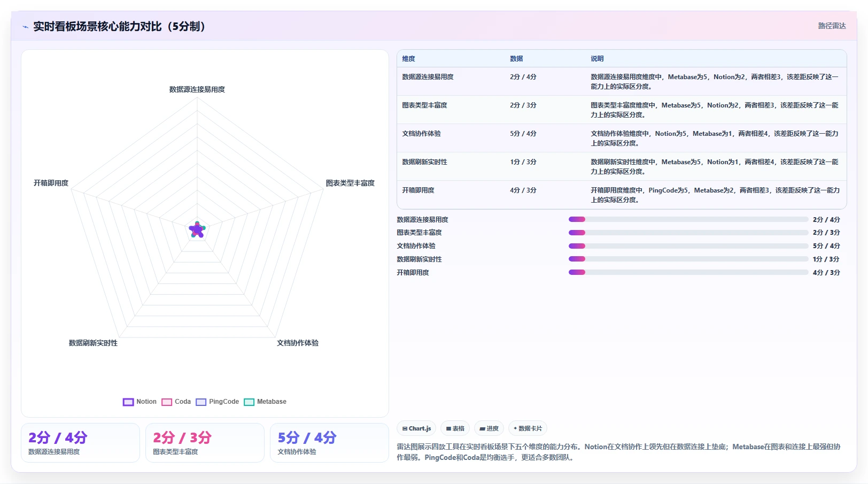This screenshot has width=868, height=484.
Task: Click the radar summary paragraph text
Action: (x=618, y=452)
